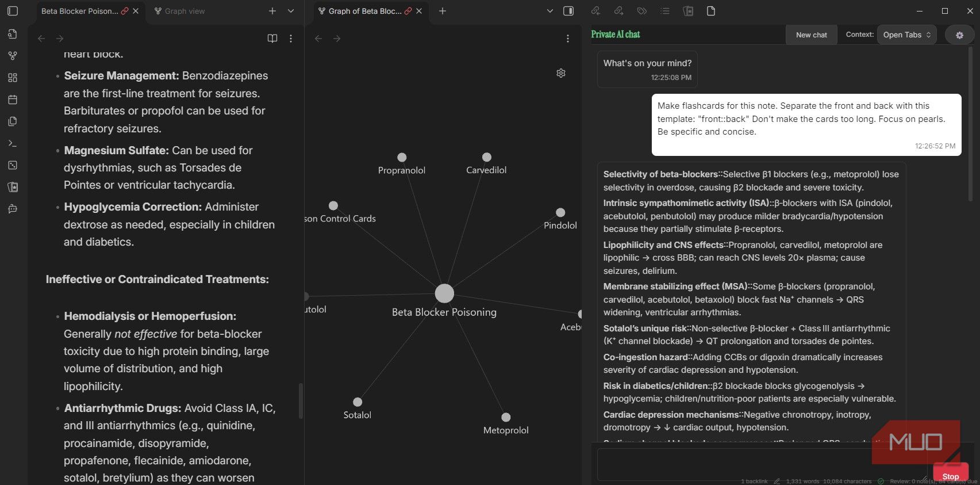The image size is (980, 485).
Task: Expand tab list dropdown in left pane
Action: (291, 11)
